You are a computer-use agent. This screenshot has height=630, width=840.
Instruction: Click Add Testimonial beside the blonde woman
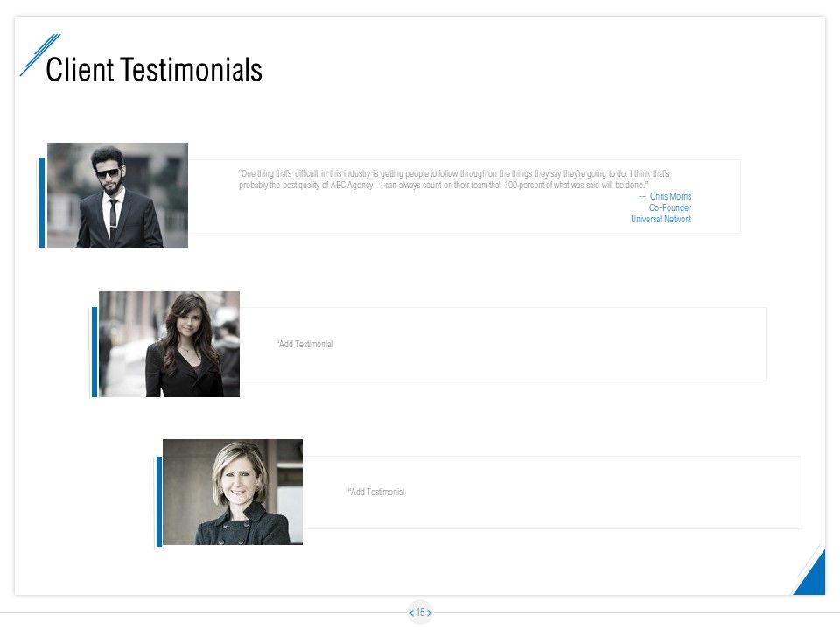pos(376,492)
